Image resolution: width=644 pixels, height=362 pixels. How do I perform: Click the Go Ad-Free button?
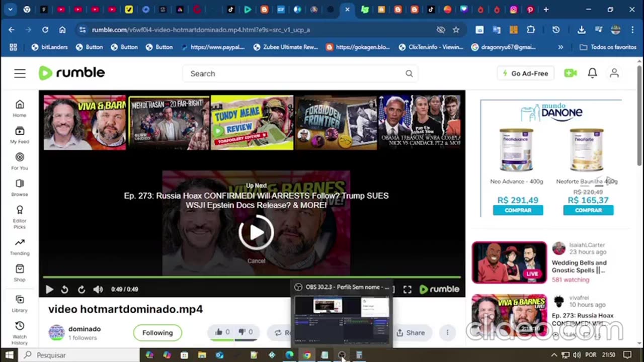[525, 73]
